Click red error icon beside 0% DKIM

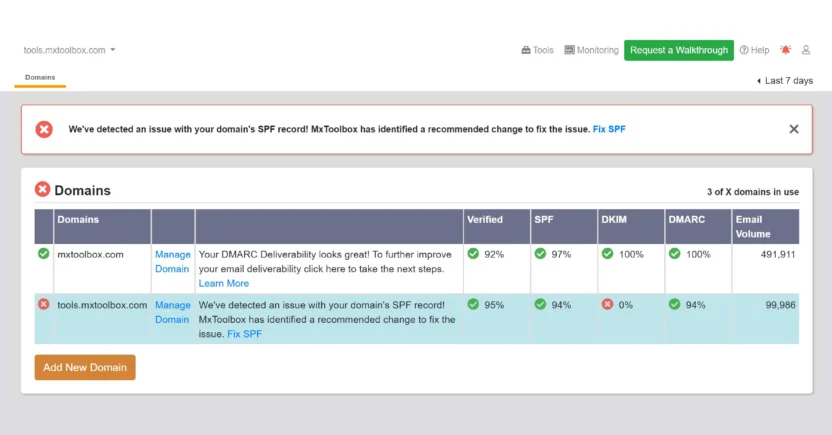pyautogui.click(x=608, y=304)
